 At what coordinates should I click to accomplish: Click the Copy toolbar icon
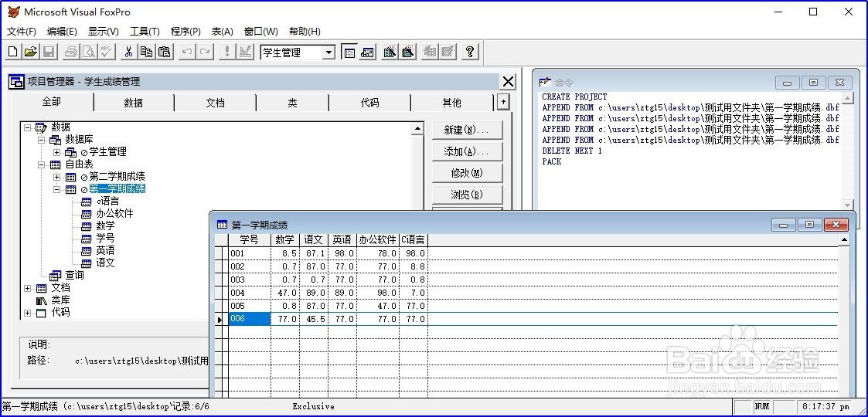coord(146,52)
